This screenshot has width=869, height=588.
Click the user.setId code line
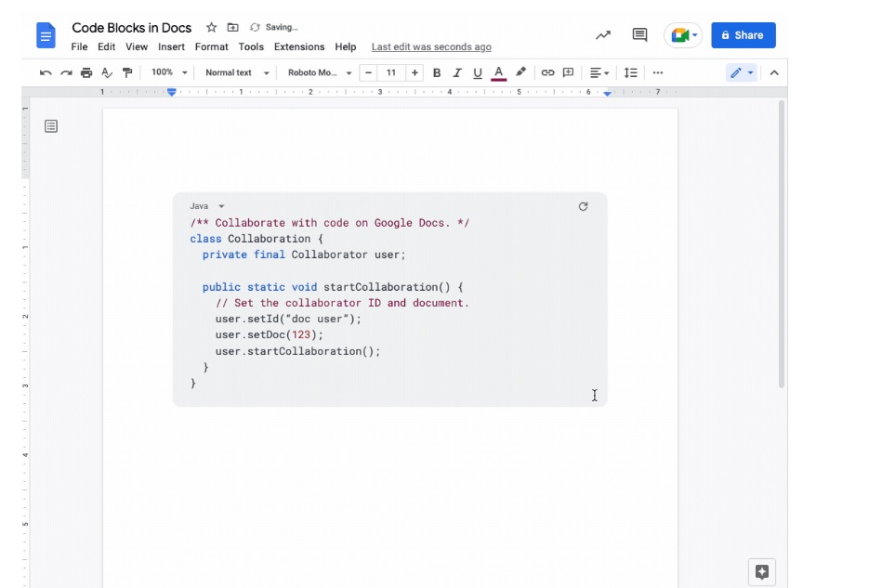tap(288, 319)
